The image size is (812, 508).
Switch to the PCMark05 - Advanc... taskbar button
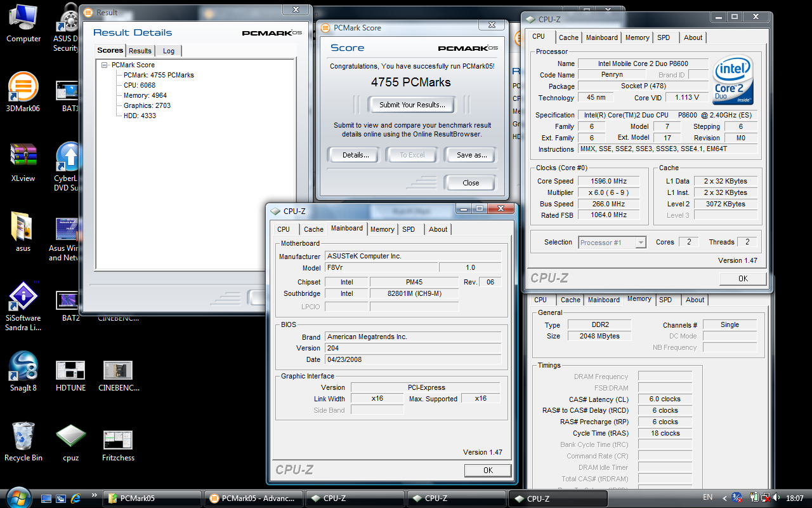(x=254, y=498)
